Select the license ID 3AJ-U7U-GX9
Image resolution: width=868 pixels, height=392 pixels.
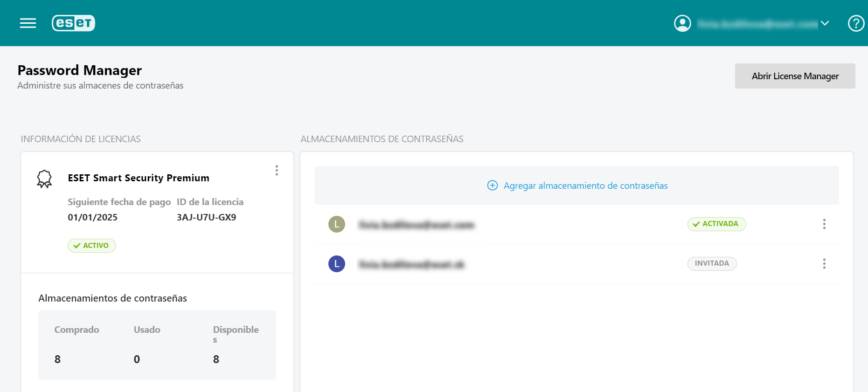tap(206, 217)
